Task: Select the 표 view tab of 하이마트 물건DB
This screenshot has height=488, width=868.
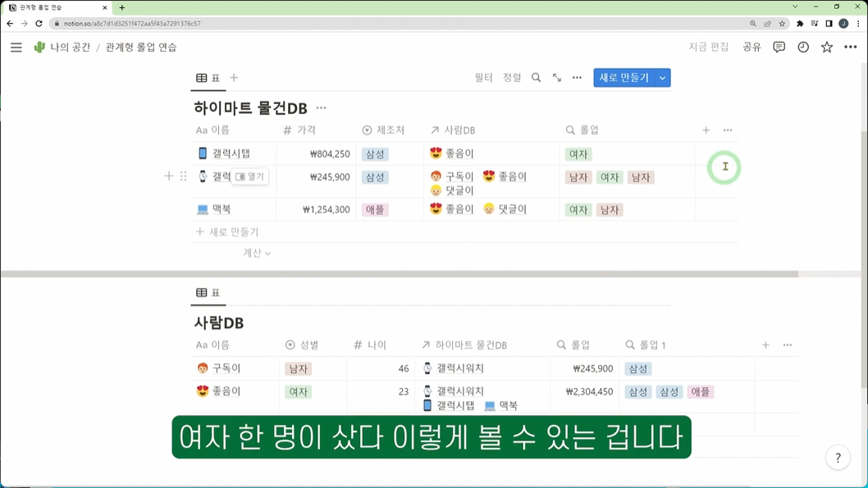Action: (208, 78)
